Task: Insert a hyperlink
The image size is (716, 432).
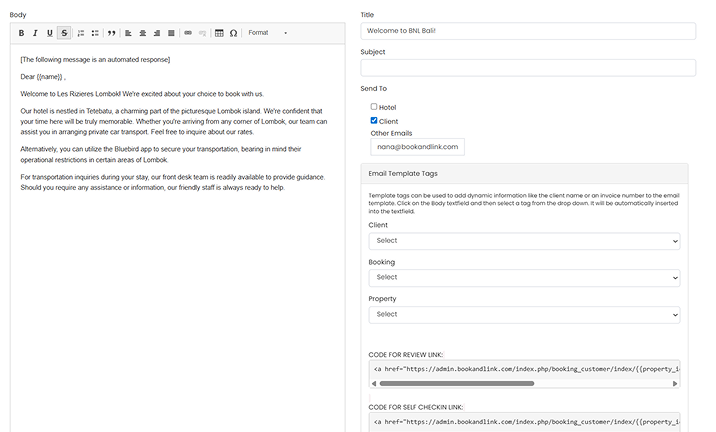Action: tap(188, 33)
